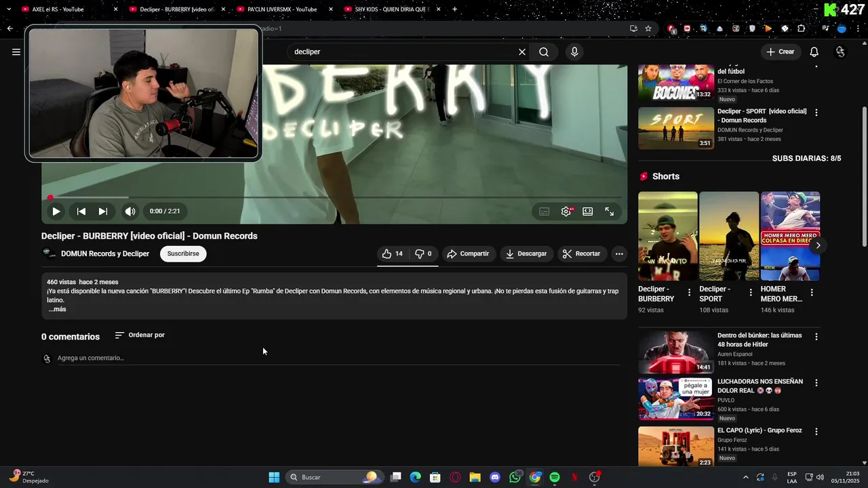This screenshot has height=488, width=868.
Task: Click Recortar clip button
Action: point(582,253)
